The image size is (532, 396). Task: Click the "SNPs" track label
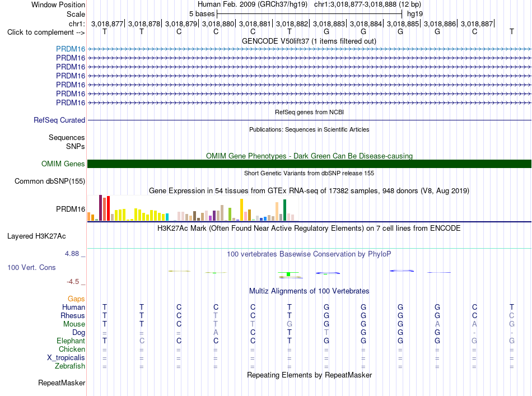click(76, 146)
